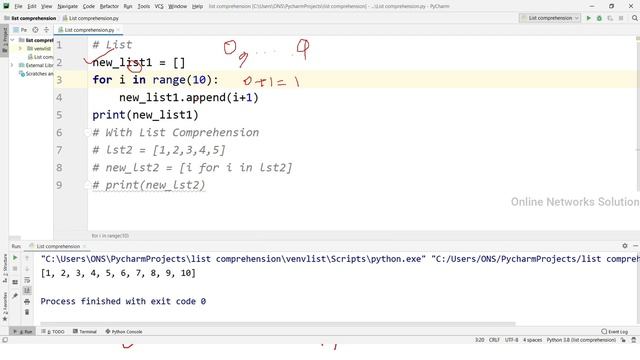The height and width of the screenshot is (360, 640).
Task: Click restore layout icon in Run panel
Action: tap(15, 282)
